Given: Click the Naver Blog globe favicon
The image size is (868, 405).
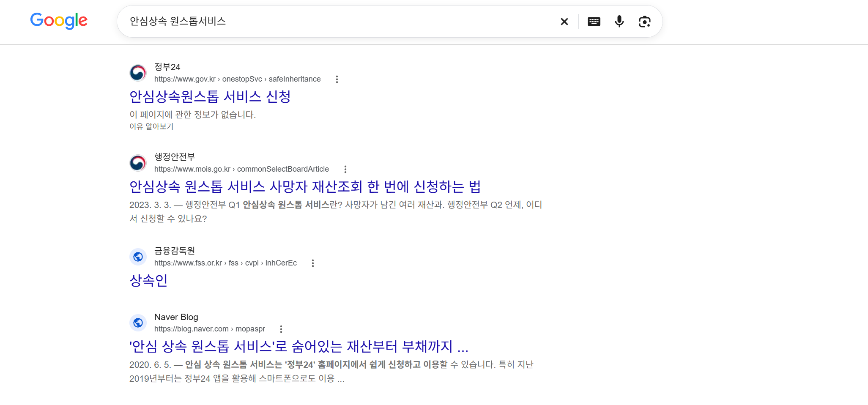Looking at the screenshot, I should tap(138, 323).
